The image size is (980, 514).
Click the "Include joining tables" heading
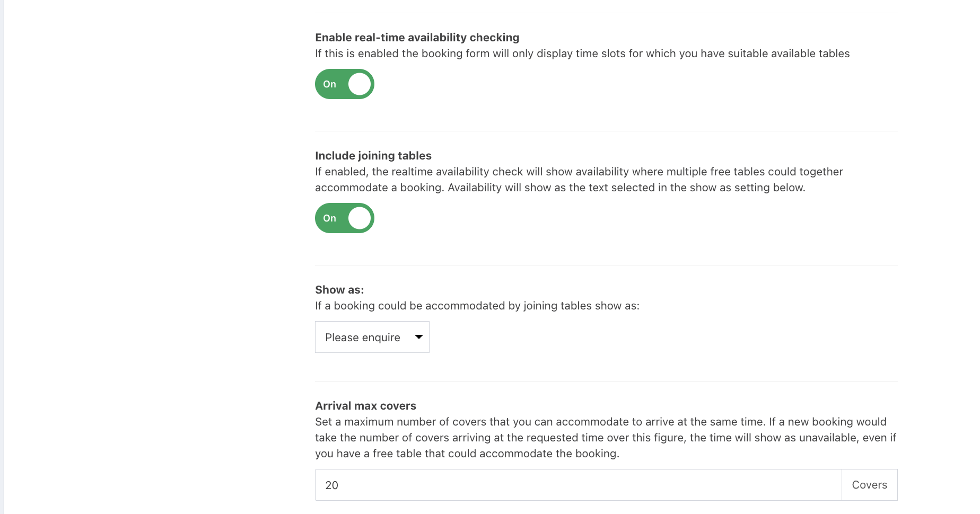point(373,156)
